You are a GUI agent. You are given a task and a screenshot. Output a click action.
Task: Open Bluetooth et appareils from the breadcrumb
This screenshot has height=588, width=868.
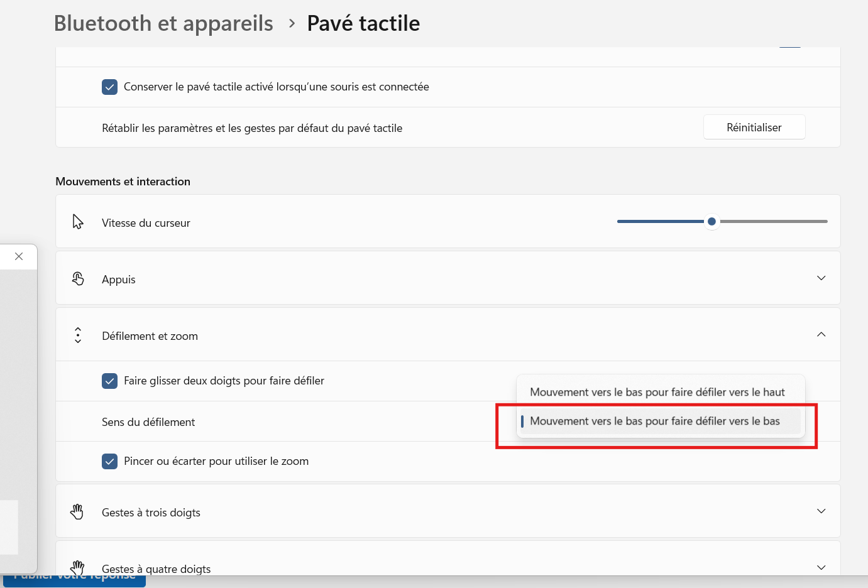(x=163, y=23)
